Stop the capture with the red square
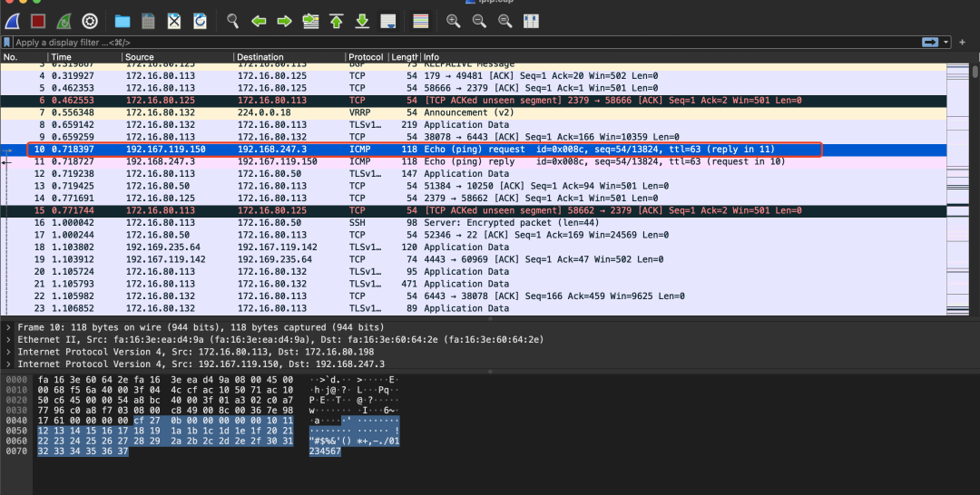 [x=38, y=20]
